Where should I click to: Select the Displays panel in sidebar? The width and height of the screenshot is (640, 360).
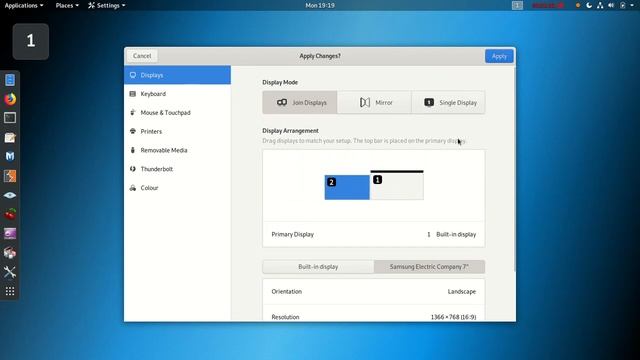178,75
